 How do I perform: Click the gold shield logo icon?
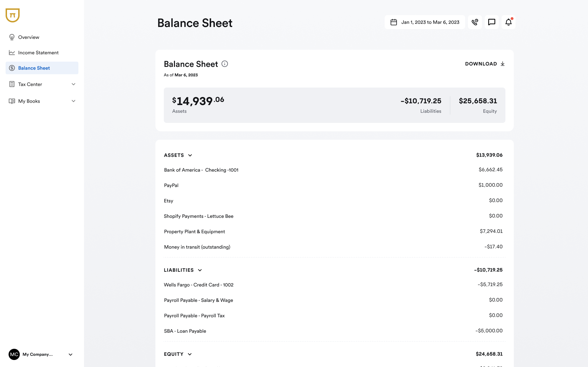[x=13, y=15]
